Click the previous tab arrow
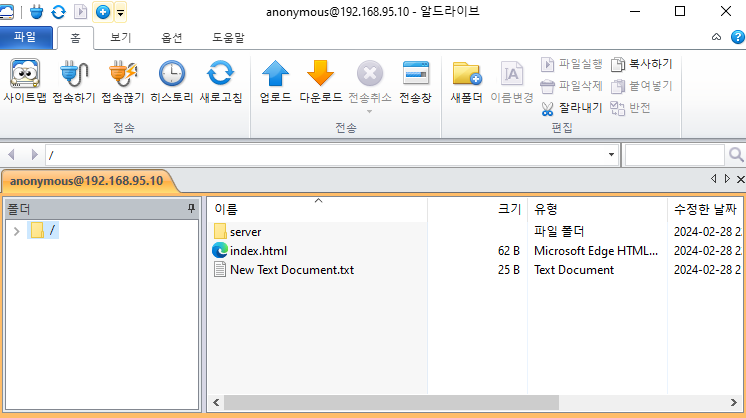The width and height of the screenshot is (746, 418). click(713, 178)
